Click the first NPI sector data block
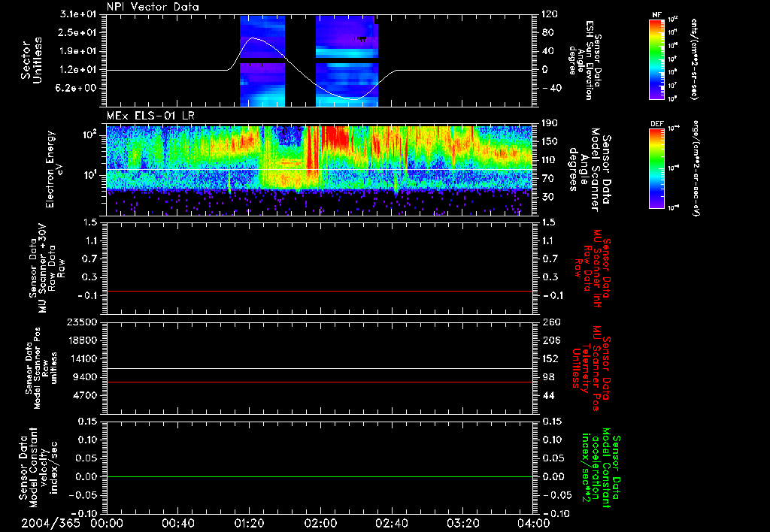770x532 pixels. 262,61
